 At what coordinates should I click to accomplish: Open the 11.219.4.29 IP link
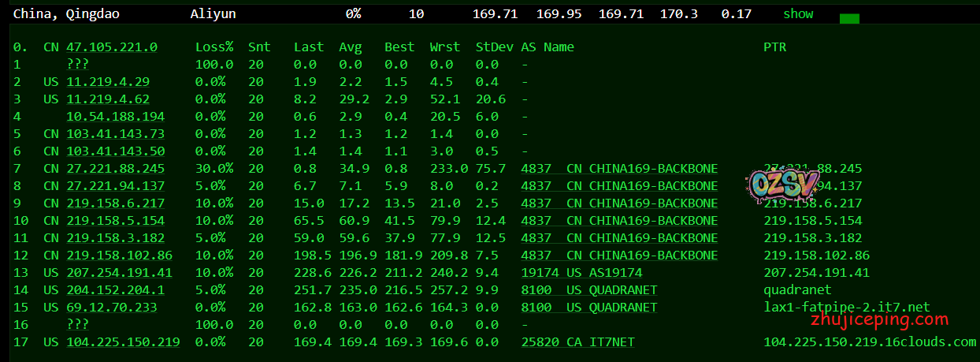click(x=108, y=82)
